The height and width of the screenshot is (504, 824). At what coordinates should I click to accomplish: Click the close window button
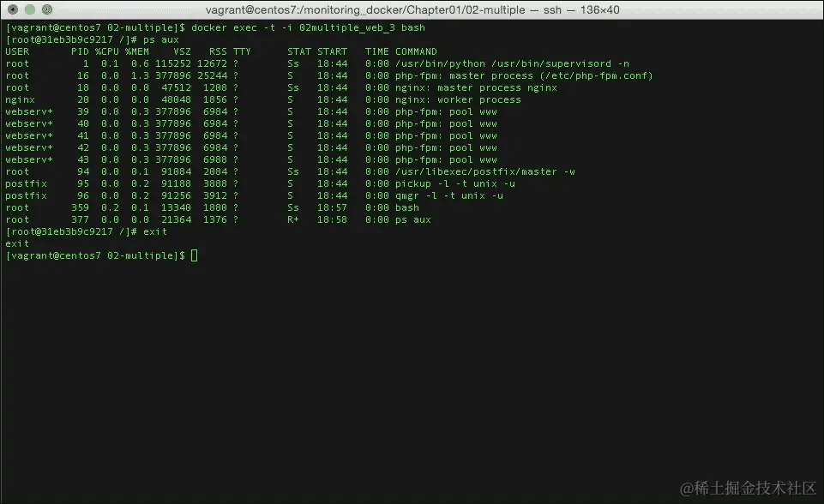pyautogui.click(x=10, y=10)
